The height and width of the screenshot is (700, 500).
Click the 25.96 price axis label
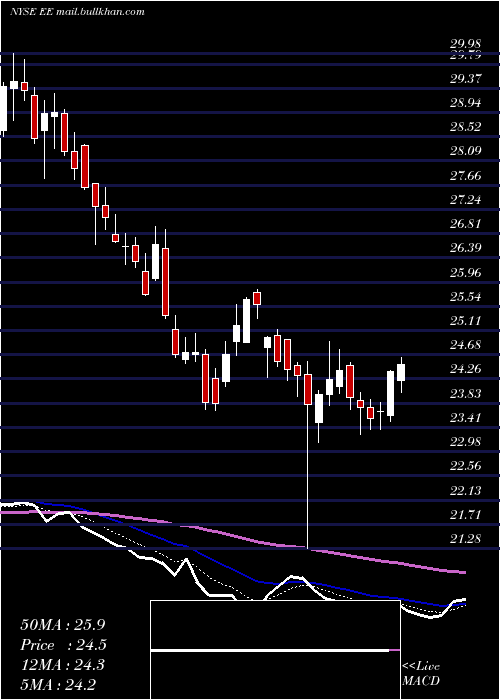coord(466,273)
